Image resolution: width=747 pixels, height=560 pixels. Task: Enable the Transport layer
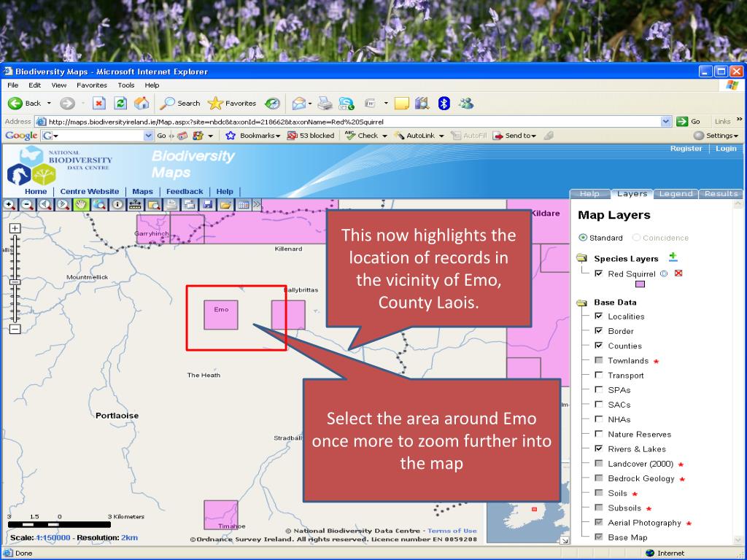coord(599,375)
